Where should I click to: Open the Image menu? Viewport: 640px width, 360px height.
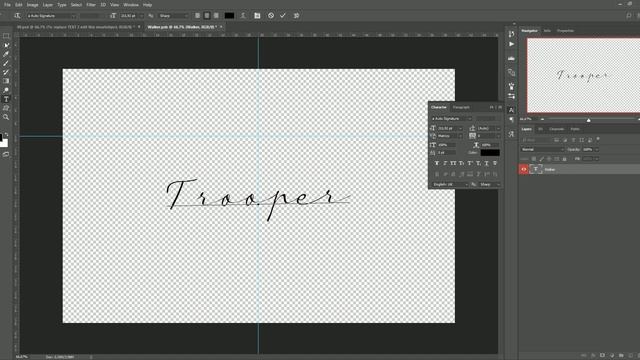[x=32, y=5]
